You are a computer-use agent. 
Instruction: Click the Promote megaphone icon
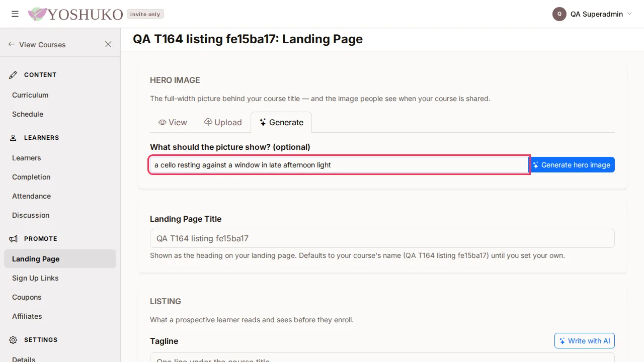click(x=13, y=239)
